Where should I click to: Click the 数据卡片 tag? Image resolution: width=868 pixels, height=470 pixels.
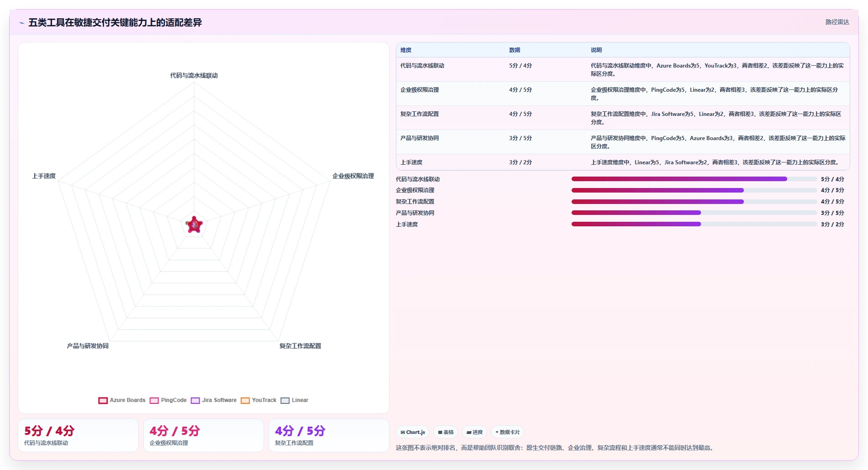[x=508, y=432]
